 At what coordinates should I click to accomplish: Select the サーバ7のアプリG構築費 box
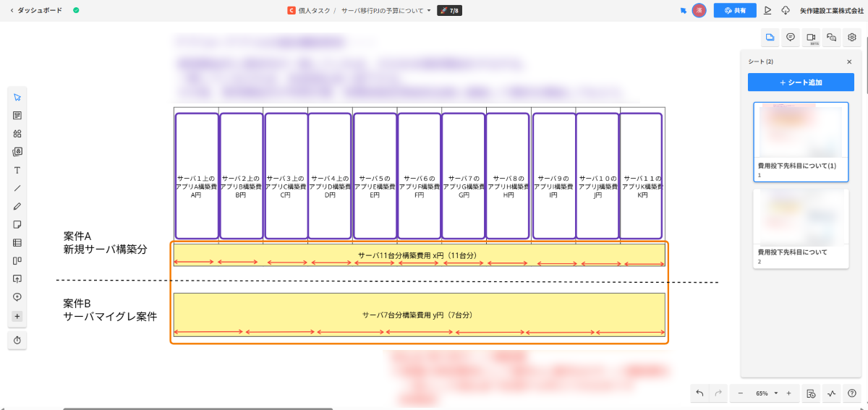coord(464,176)
